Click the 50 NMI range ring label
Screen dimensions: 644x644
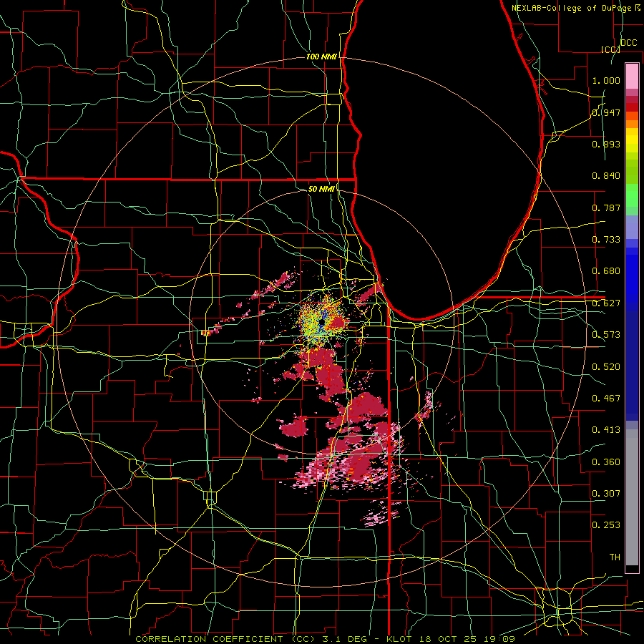tap(321, 189)
